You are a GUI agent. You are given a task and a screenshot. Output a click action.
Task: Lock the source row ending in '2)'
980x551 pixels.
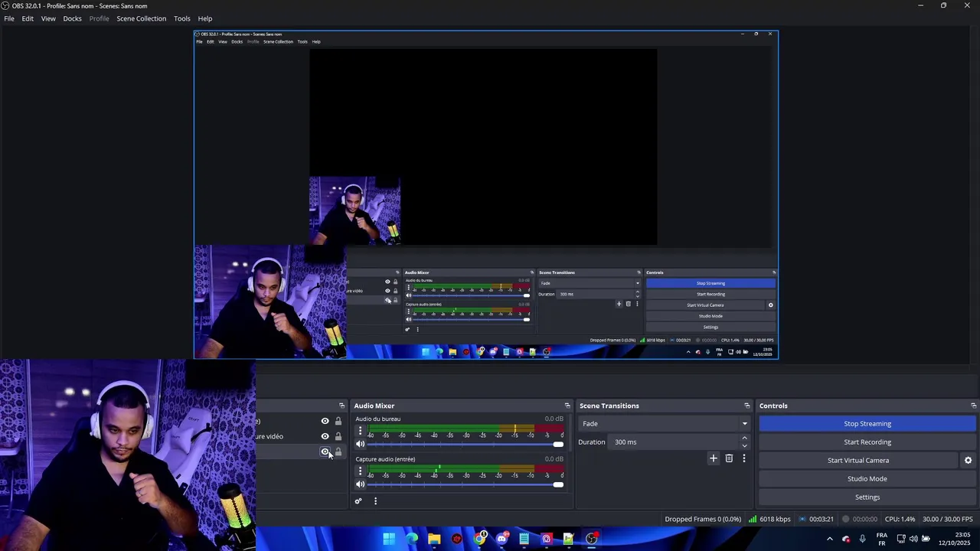pyautogui.click(x=338, y=422)
